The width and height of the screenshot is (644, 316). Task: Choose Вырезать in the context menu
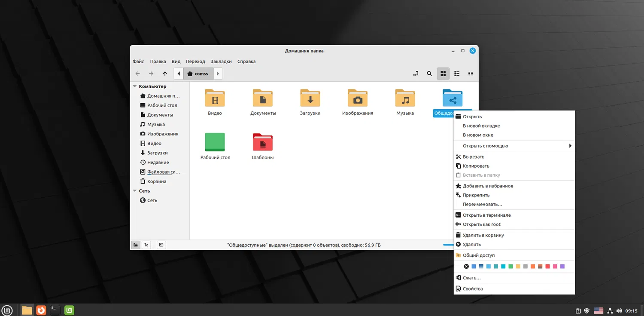pyautogui.click(x=514, y=157)
